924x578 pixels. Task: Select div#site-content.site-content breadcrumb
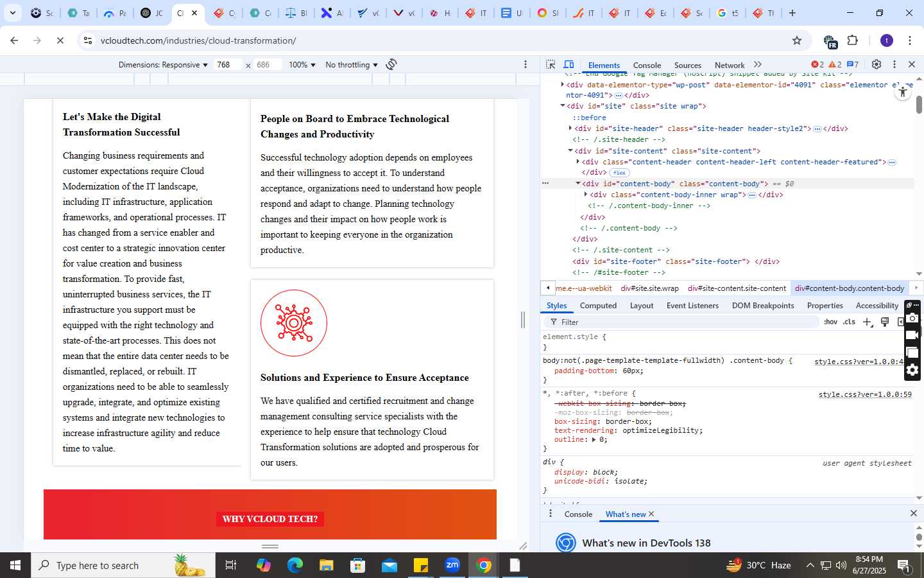737,288
